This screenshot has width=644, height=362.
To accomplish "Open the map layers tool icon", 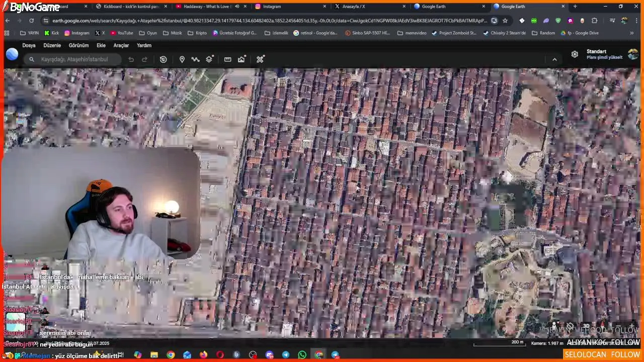I will pos(210,59).
